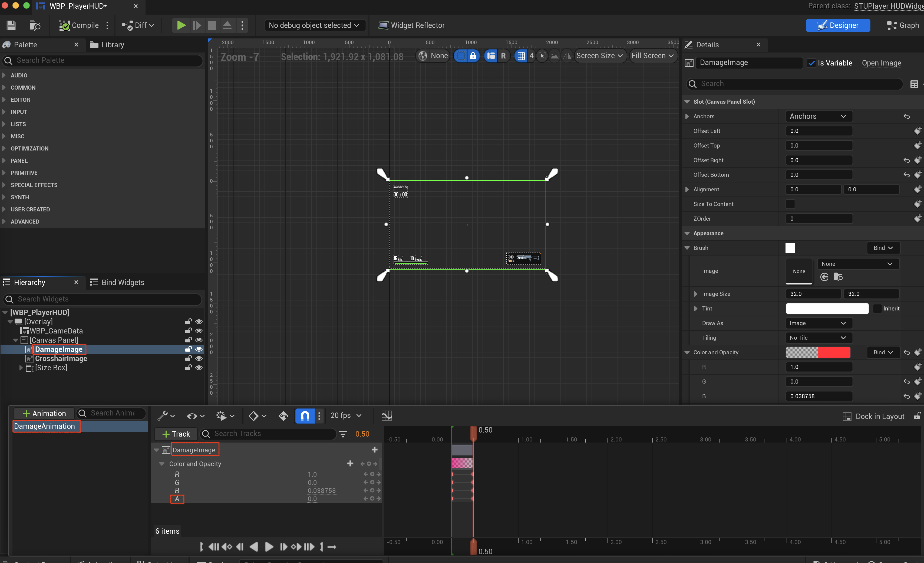The height and width of the screenshot is (563, 924).
Task: Lock the Size Box widget row
Action: (x=189, y=368)
